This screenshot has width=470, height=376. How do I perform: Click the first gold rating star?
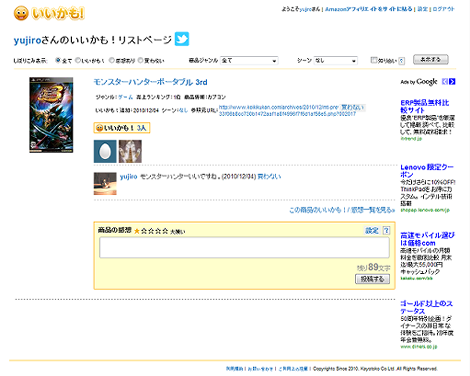pyautogui.click(x=137, y=231)
